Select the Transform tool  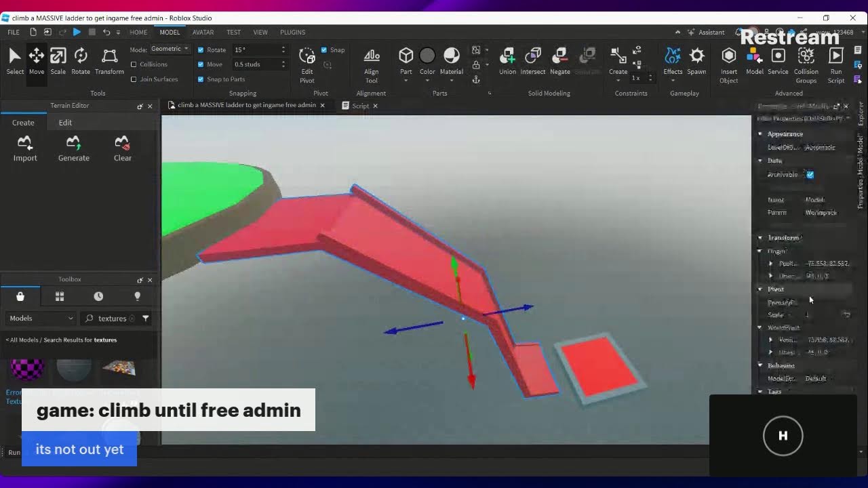point(109,61)
